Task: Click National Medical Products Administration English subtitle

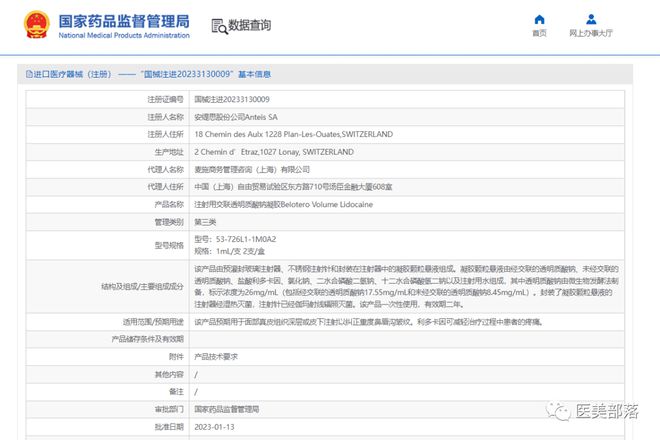Action: click(124, 35)
